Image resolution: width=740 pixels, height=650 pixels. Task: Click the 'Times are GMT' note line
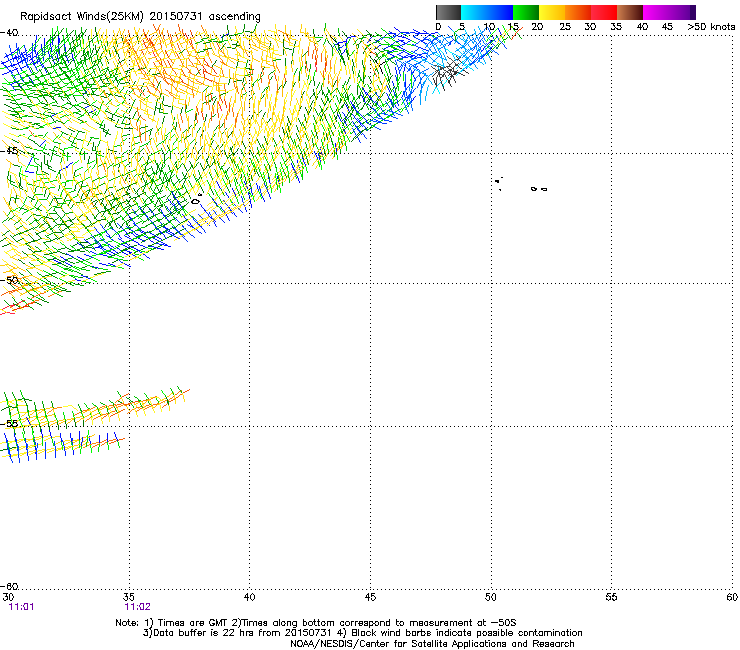coord(316,623)
